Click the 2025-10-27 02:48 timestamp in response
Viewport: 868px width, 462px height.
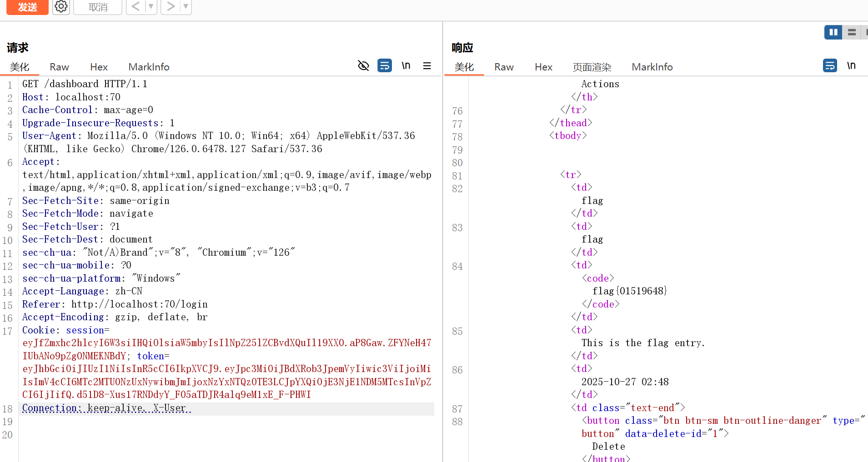coord(625,382)
